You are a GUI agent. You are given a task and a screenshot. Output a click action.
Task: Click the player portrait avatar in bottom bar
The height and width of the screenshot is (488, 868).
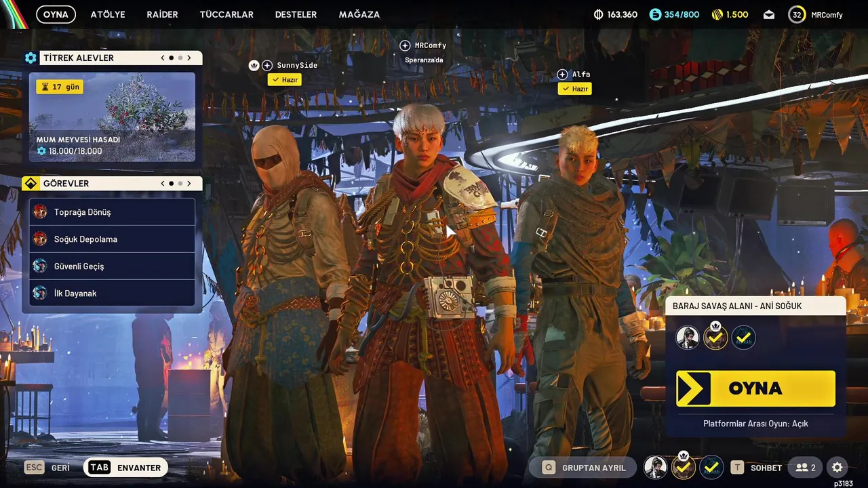655,467
